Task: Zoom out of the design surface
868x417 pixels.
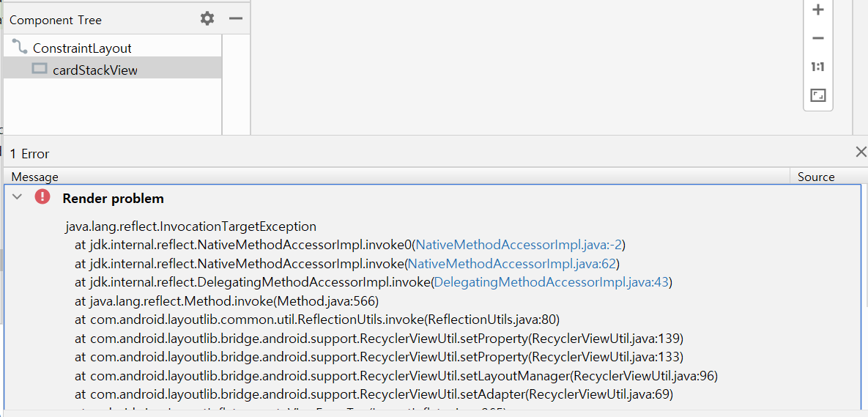Action: point(818,39)
